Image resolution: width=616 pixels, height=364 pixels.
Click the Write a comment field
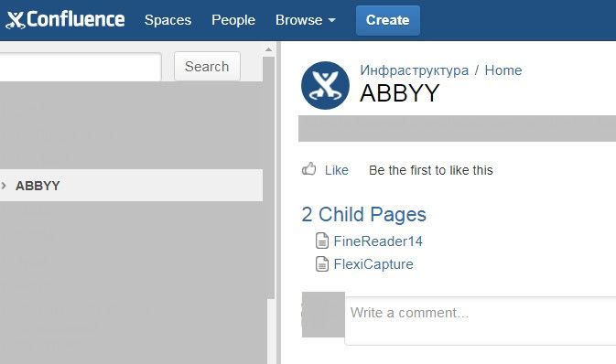[x=480, y=320]
